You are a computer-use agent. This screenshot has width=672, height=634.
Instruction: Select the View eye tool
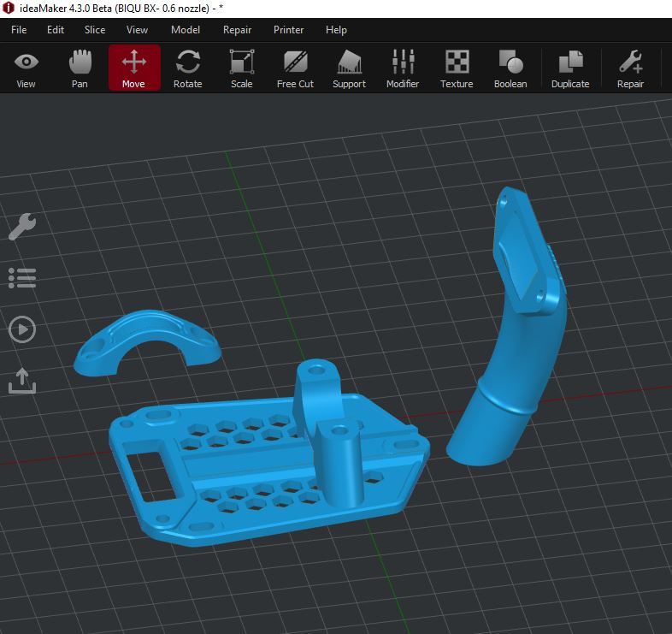(27, 68)
